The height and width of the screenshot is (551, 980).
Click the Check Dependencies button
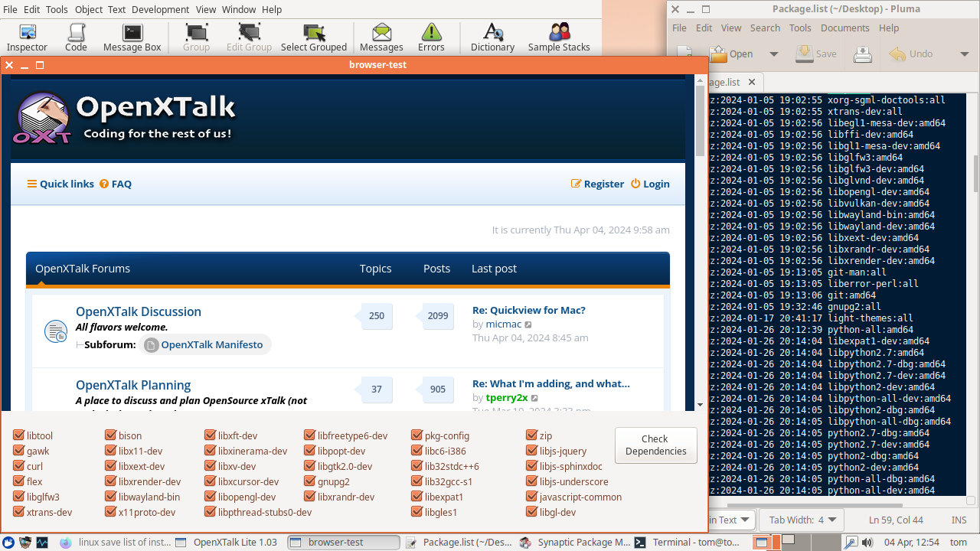tap(655, 445)
